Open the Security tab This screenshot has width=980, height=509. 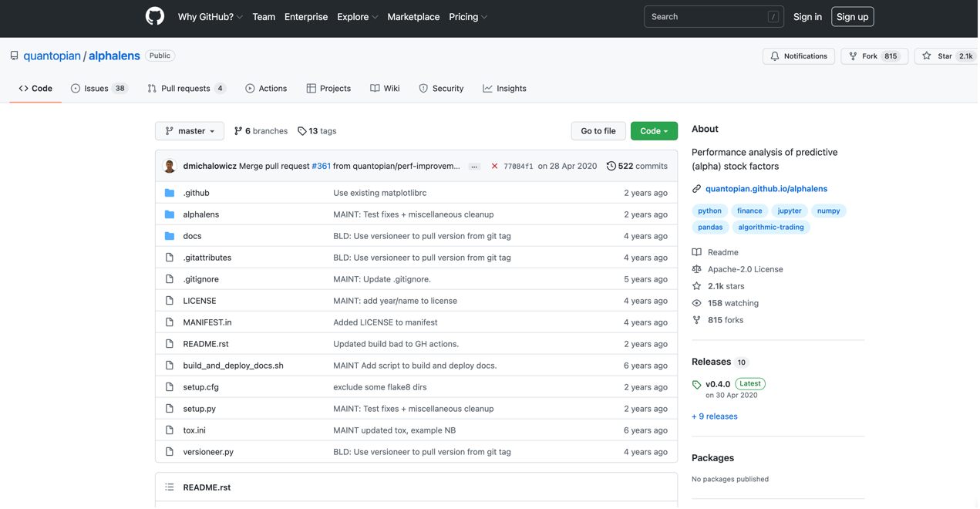click(x=441, y=89)
